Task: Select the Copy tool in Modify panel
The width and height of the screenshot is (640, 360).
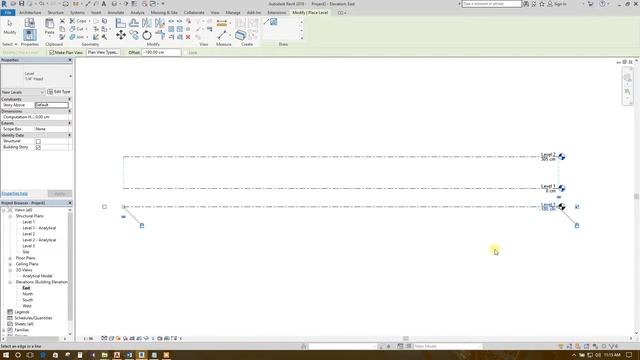Action: pyautogui.click(x=133, y=36)
